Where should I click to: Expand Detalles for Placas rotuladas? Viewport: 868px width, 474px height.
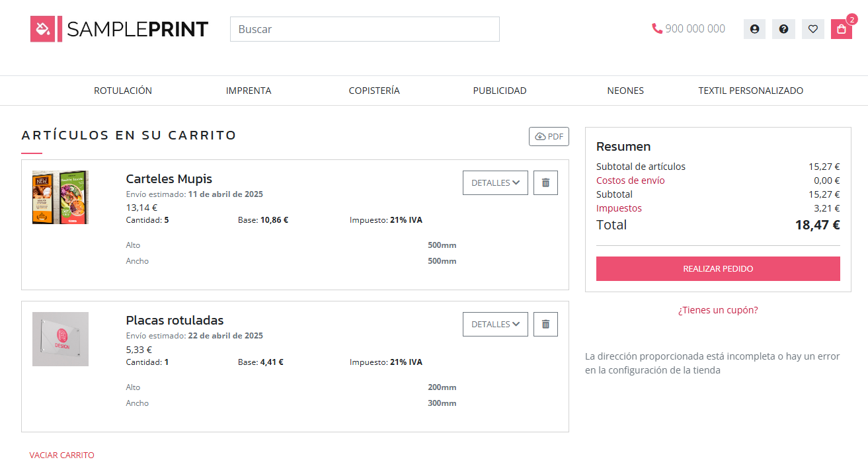coord(495,325)
